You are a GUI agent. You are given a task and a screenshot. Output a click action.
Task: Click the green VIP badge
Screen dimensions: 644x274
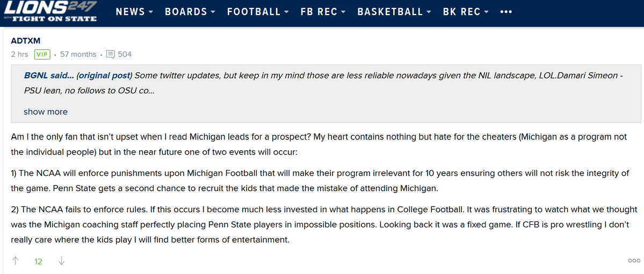pos(42,54)
